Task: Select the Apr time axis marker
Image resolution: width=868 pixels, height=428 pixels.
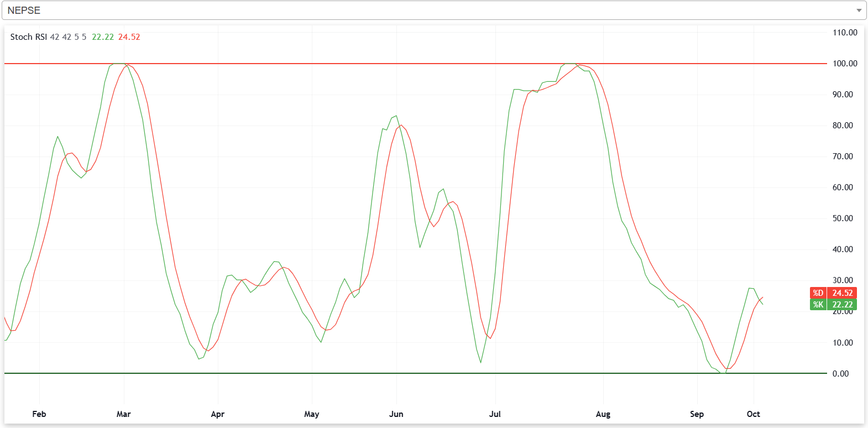Action: point(218,414)
